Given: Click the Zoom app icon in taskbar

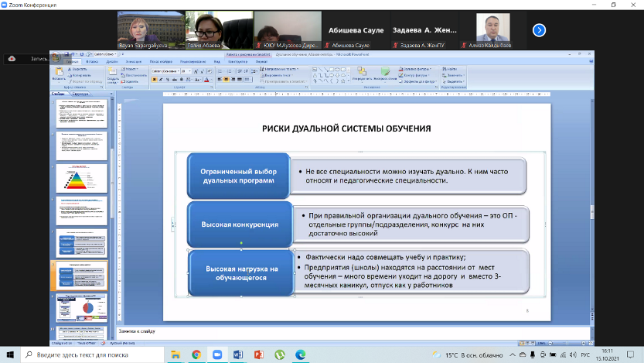Looking at the screenshot, I should coord(217,354).
